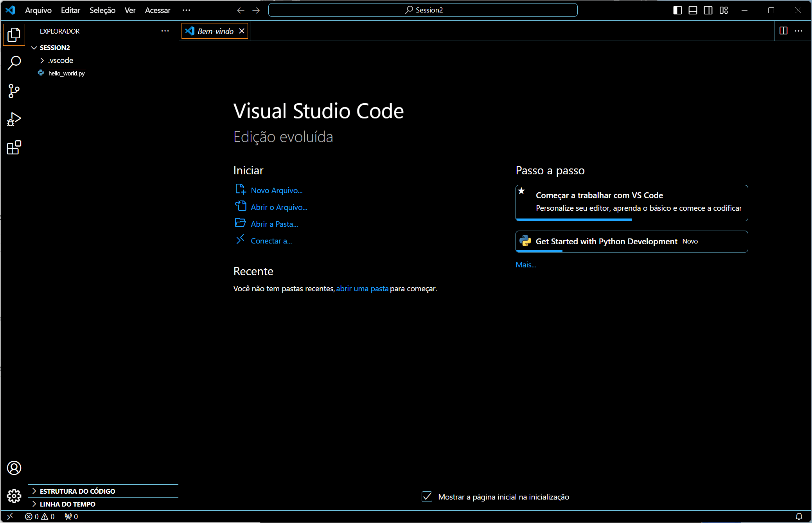Expand LINHA DO TEMPO section

pyautogui.click(x=67, y=504)
